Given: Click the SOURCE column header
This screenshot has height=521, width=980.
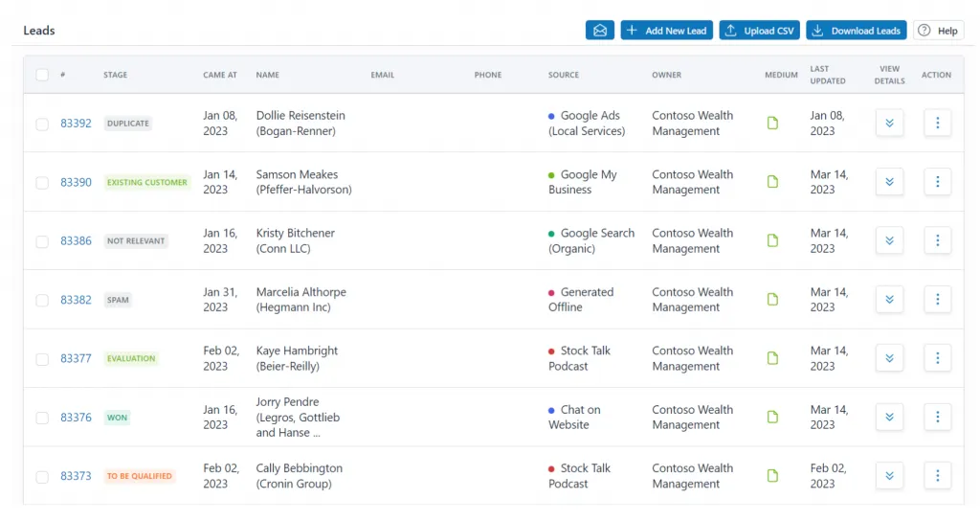Looking at the screenshot, I should (564, 75).
